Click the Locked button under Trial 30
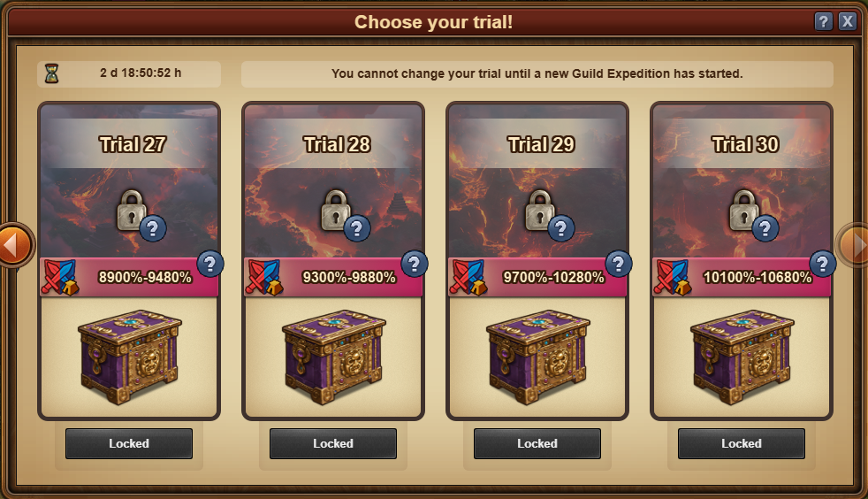 point(742,443)
